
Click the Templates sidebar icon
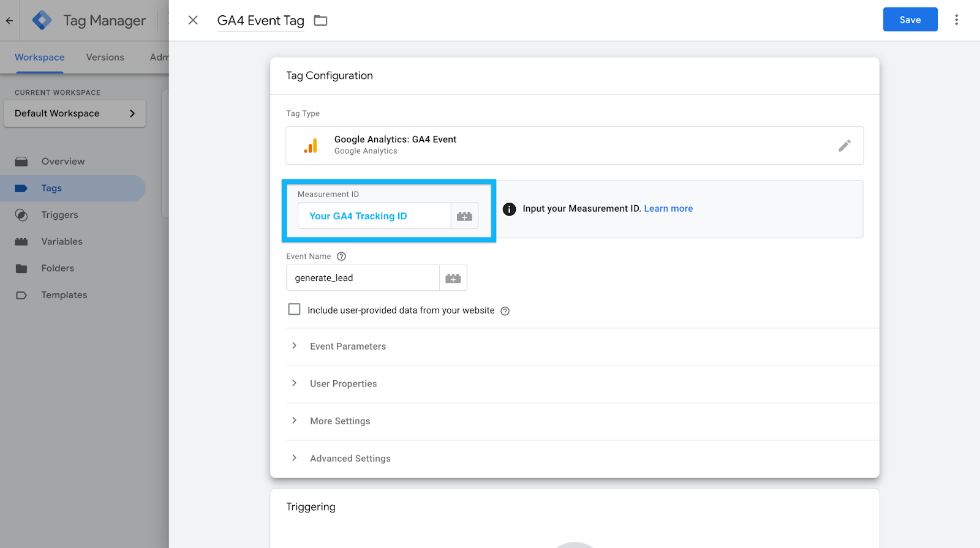21,295
